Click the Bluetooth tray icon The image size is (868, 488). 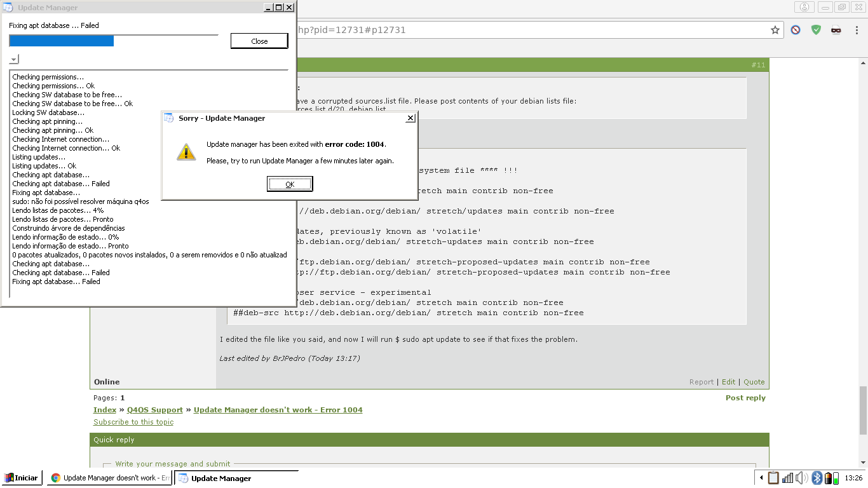click(817, 478)
